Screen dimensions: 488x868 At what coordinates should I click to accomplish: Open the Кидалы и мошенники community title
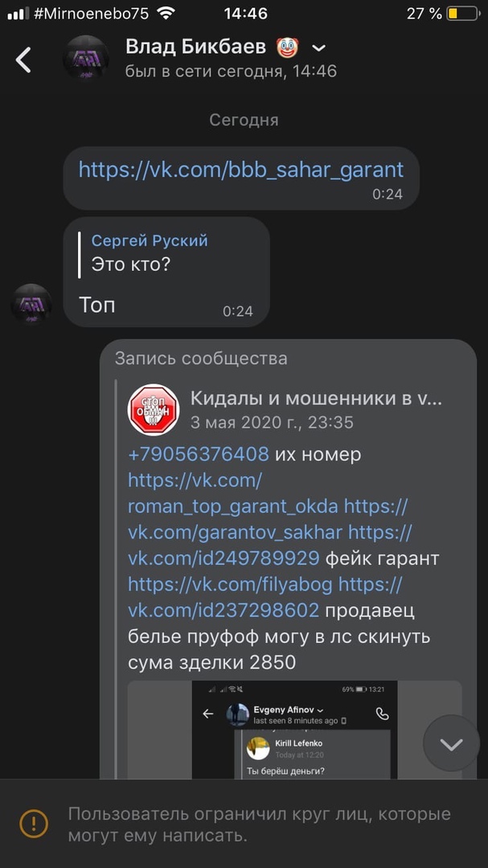pos(316,398)
